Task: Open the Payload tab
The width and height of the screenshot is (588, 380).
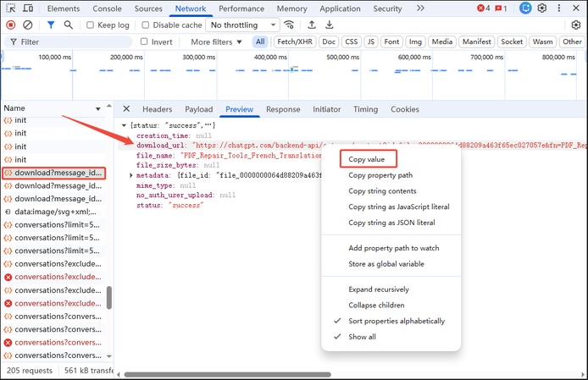Action: pyautogui.click(x=199, y=109)
